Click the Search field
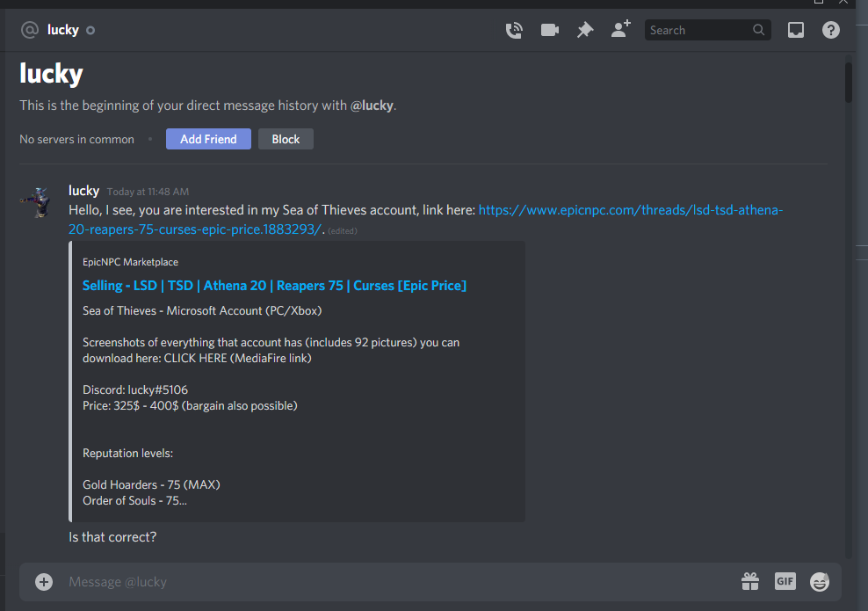This screenshot has width=868, height=611. (x=707, y=30)
